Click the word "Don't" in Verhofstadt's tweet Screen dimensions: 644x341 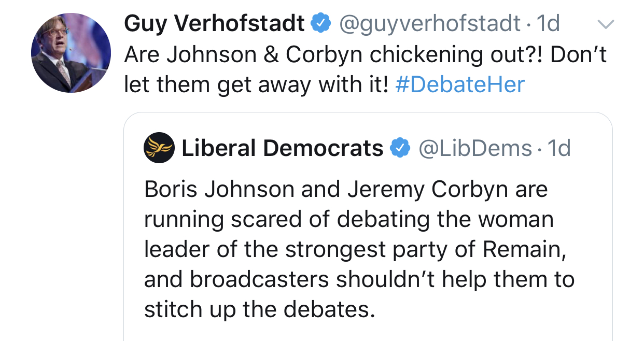pyautogui.click(x=579, y=55)
